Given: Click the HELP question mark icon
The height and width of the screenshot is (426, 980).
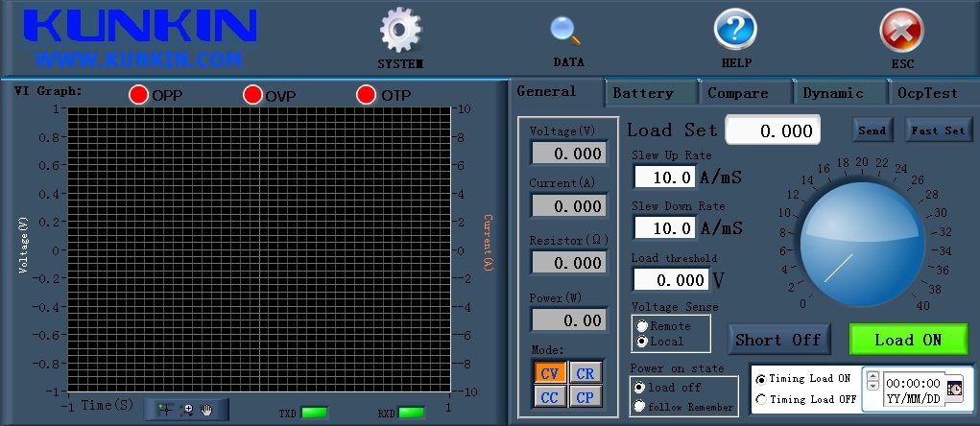Looking at the screenshot, I should click(x=735, y=31).
